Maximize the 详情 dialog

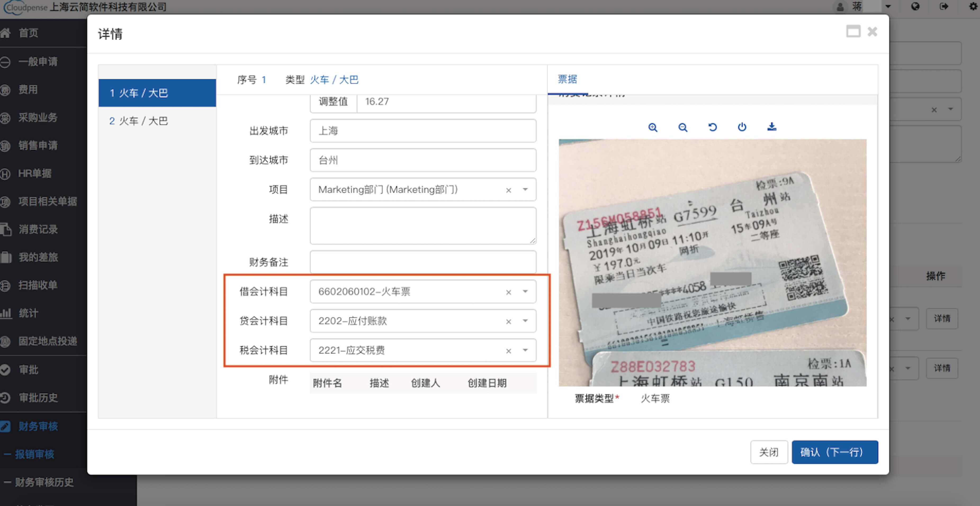[x=853, y=31]
